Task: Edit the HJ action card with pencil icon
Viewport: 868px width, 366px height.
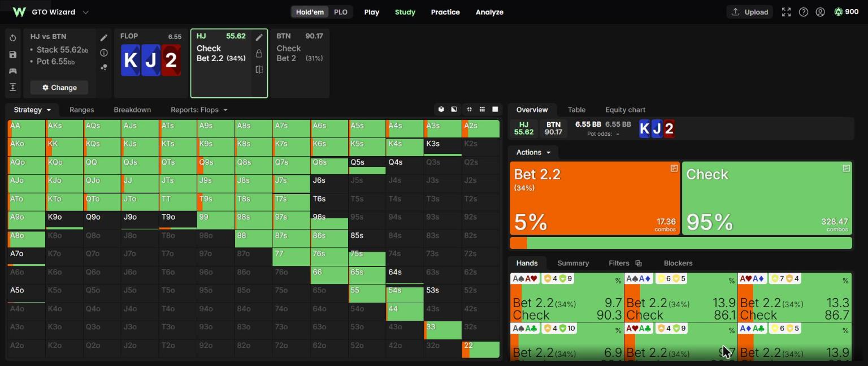Action: pos(259,37)
